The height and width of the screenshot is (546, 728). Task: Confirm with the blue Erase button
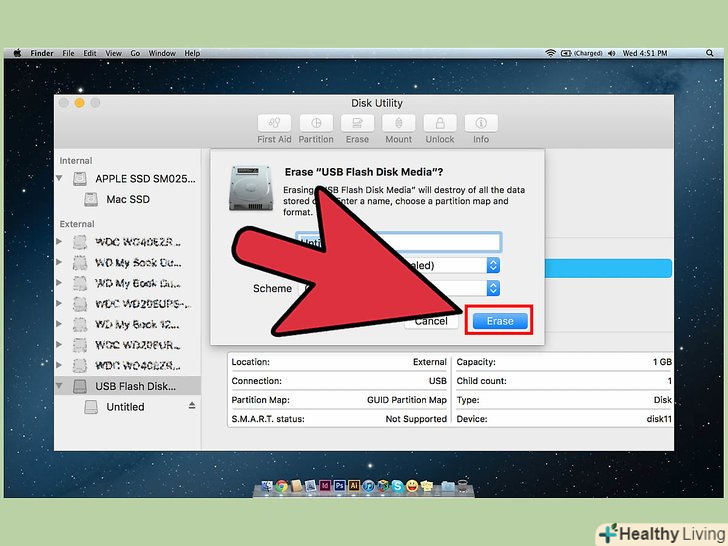[500, 321]
